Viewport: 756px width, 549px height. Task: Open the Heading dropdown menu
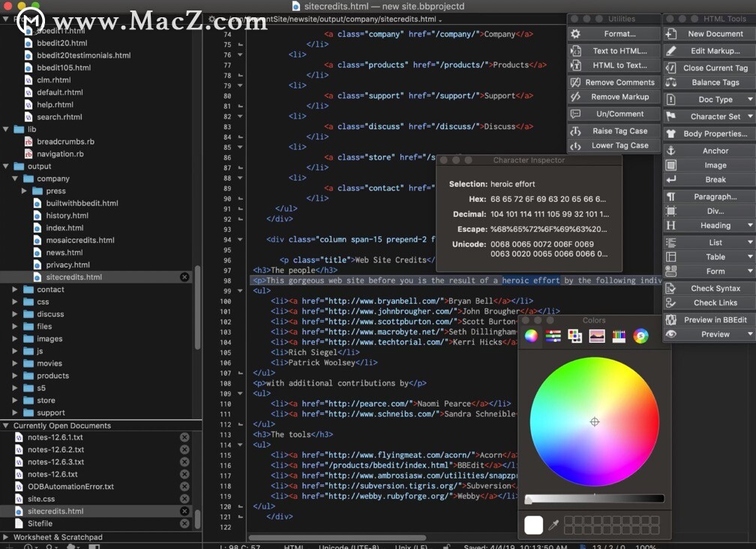(x=709, y=225)
